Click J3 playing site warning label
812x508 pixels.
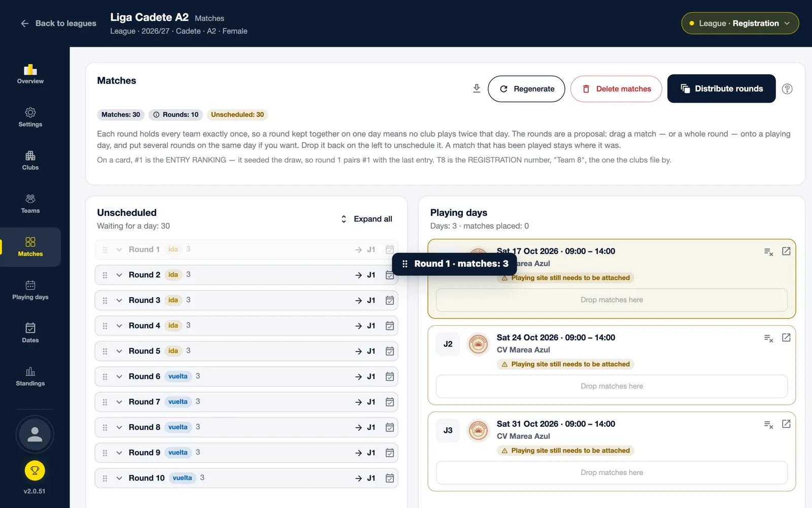565,451
